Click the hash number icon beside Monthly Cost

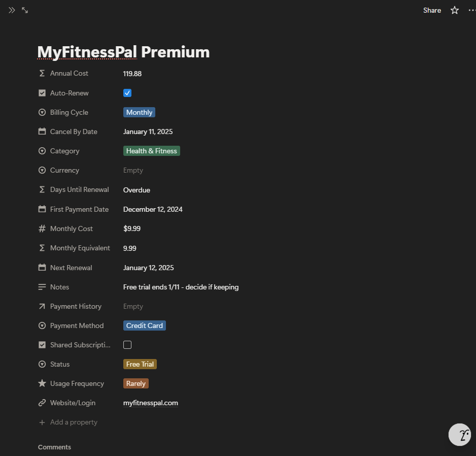click(42, 229)
